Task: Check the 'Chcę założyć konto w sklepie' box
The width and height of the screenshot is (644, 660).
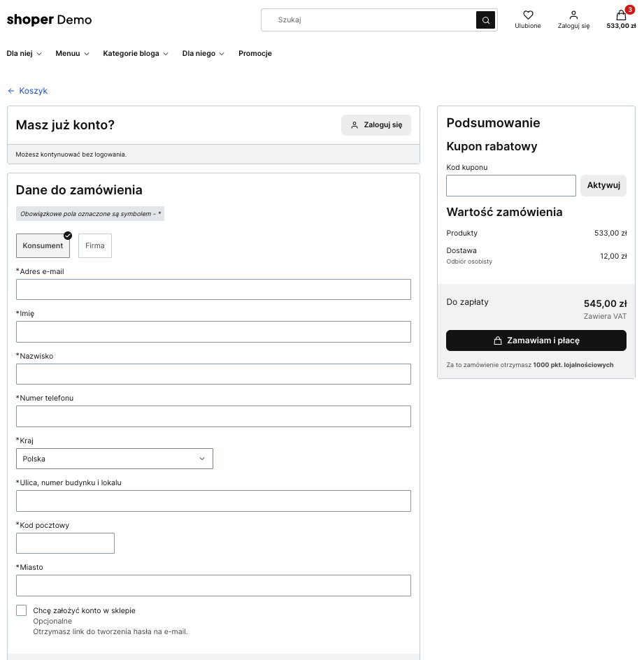Action: click(22, 610)
